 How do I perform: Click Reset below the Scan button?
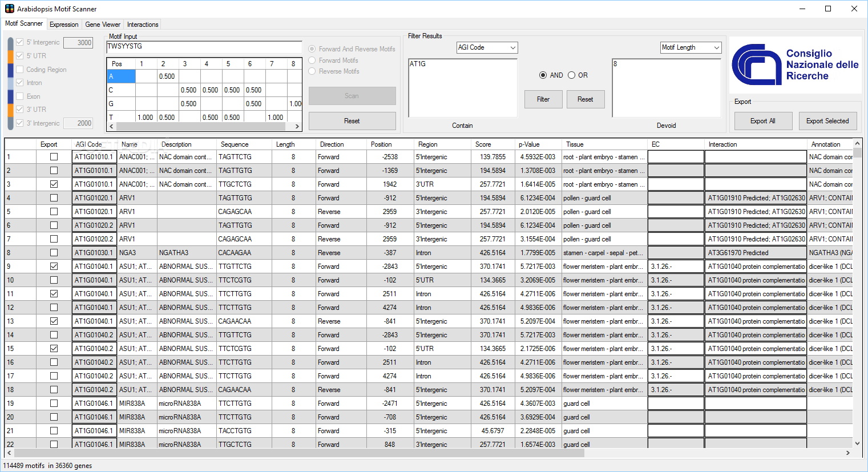pyautogui.click(x=352, y=121)
